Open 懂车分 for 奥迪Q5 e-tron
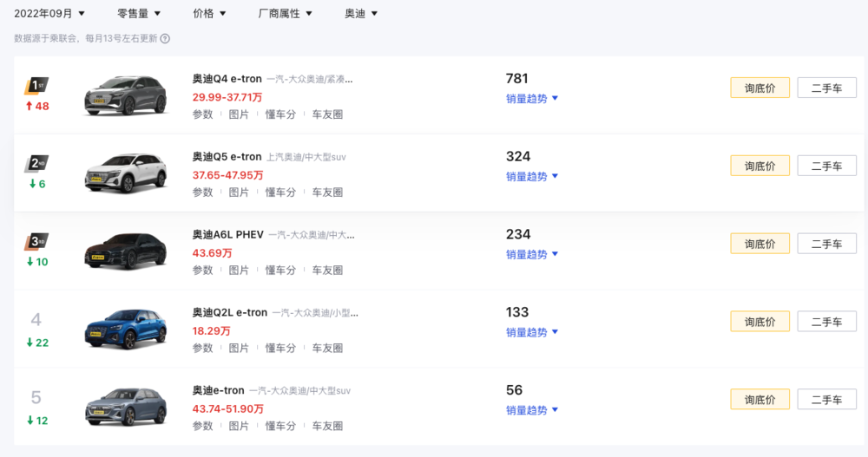The image size is (868, 457). [280, 193]
